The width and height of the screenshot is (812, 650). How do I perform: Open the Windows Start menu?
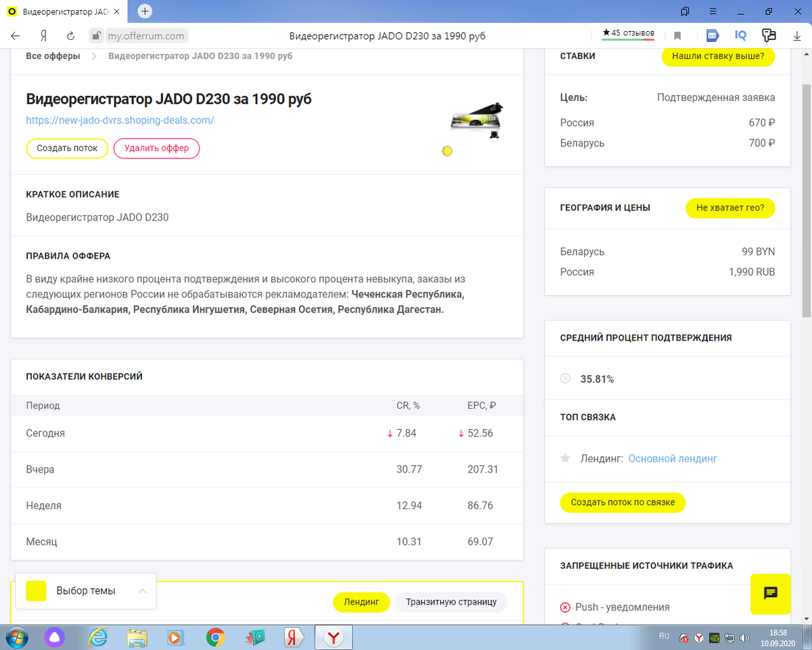(x=16, y=638)
